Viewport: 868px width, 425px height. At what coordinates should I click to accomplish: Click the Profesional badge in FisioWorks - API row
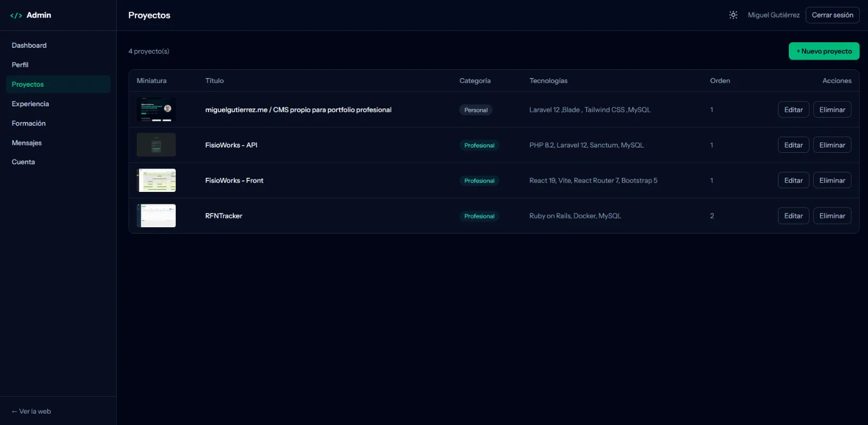(x=479, y=145)
